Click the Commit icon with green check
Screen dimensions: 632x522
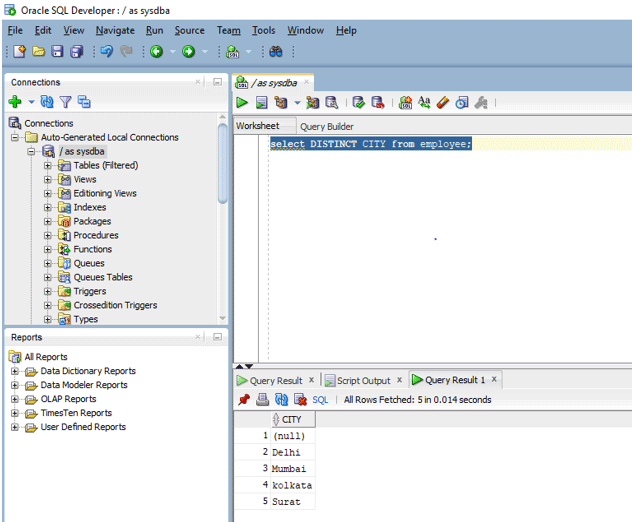pos(358,103)
